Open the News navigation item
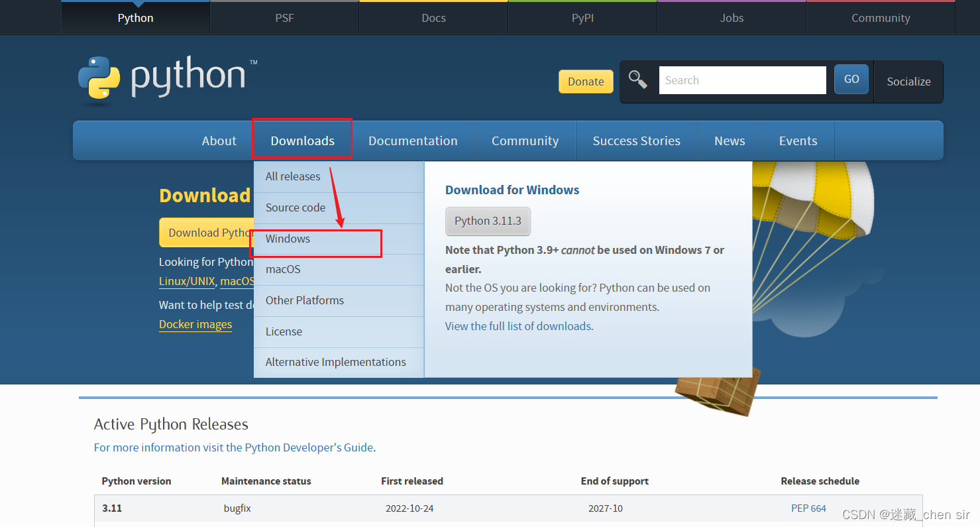Screen dimensions: 980x527 [x=730, y=141]
